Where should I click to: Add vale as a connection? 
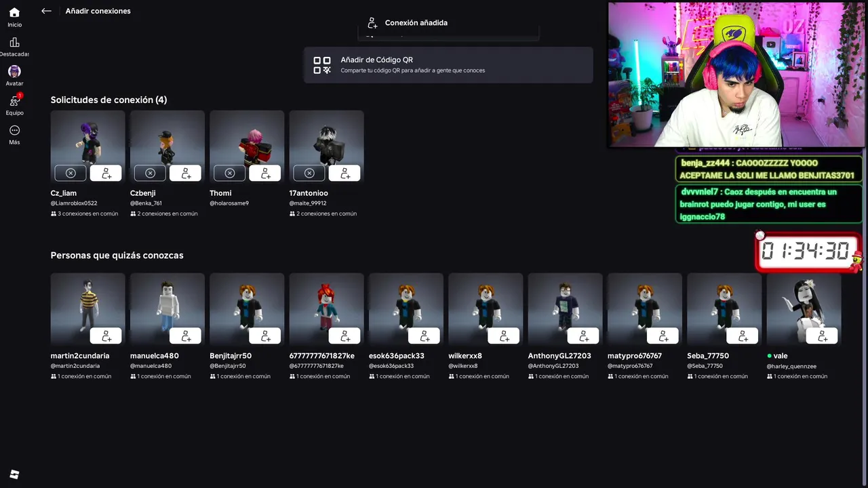click(x=822, y=335)
